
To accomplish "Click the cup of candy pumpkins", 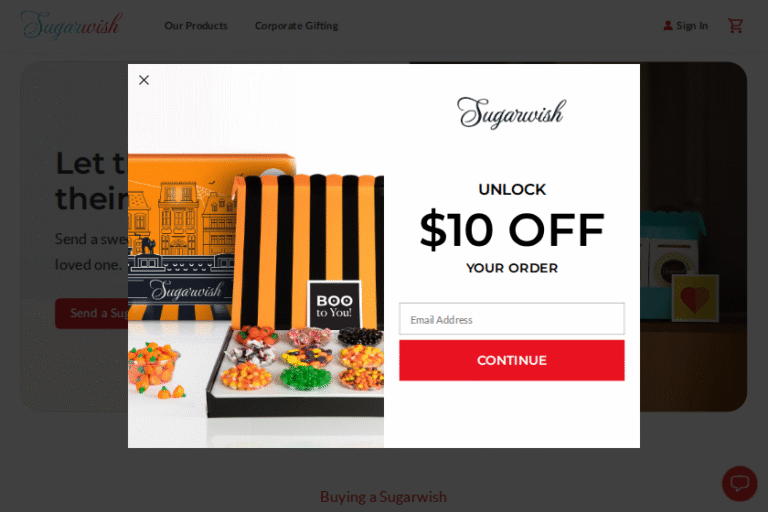I will coord(153,365).
